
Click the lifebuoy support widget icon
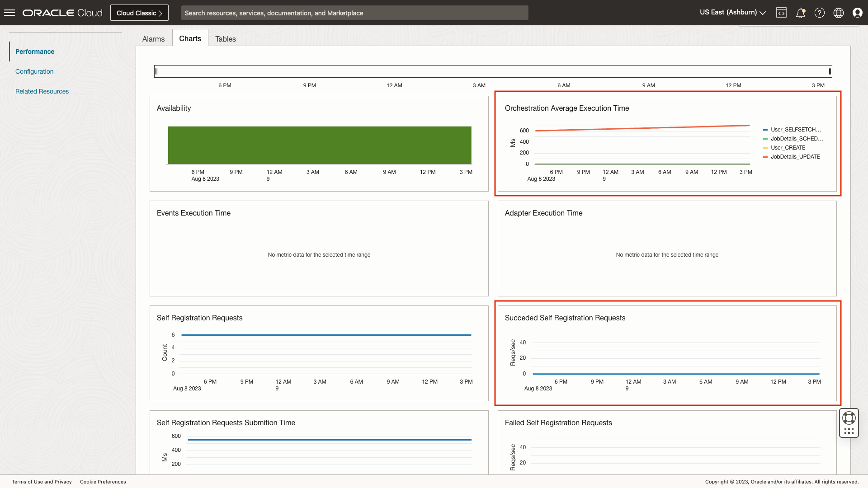(x=849, y=418)
